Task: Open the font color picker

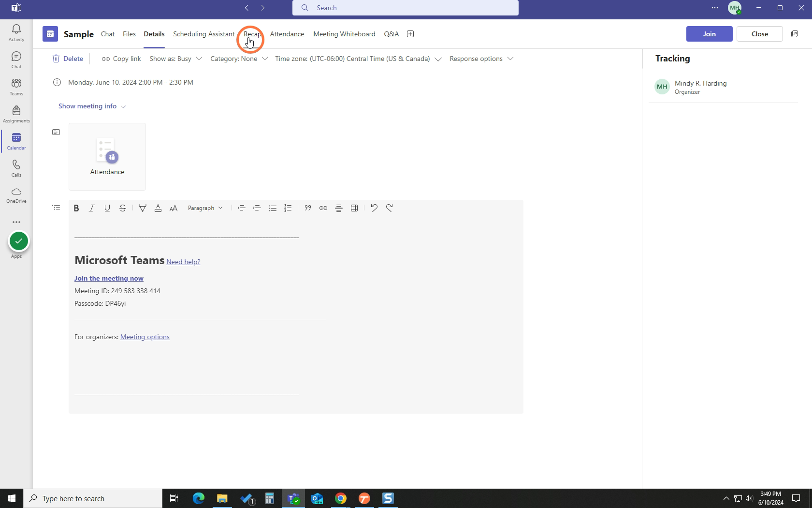Action: tap(158, 208)
